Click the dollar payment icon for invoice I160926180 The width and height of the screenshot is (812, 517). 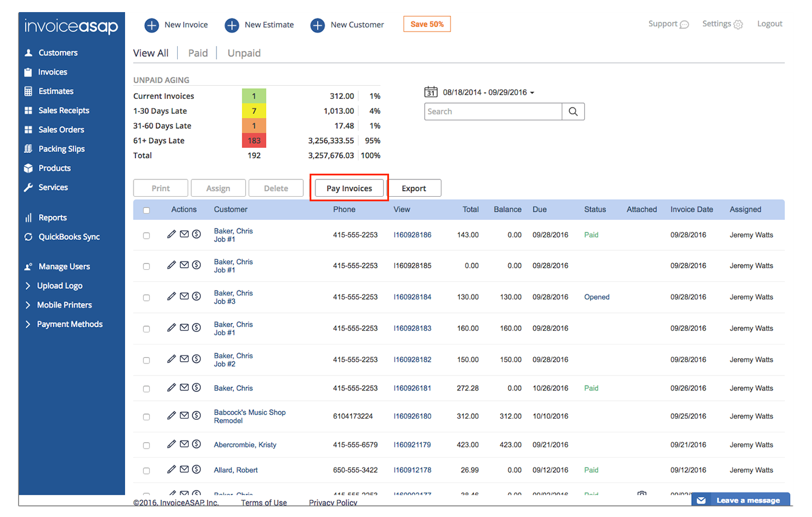tap(196, 415)
